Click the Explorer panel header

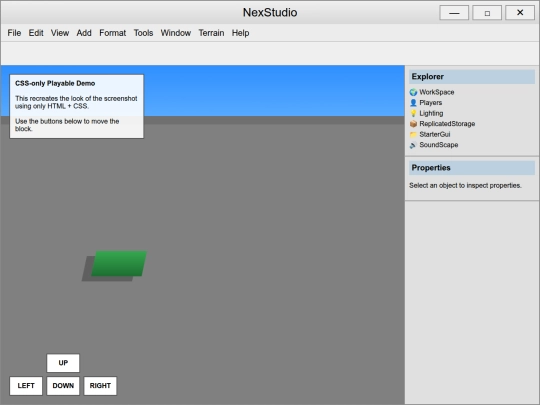472,77
